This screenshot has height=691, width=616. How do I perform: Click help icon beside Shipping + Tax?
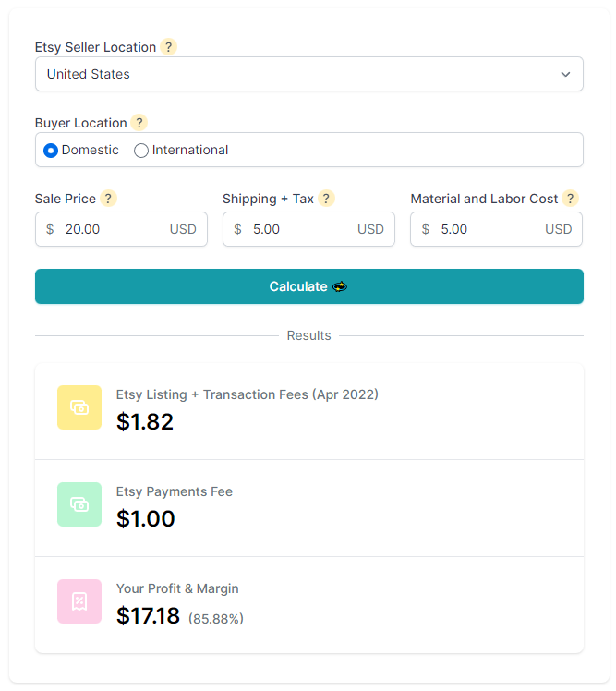[325, 199]
